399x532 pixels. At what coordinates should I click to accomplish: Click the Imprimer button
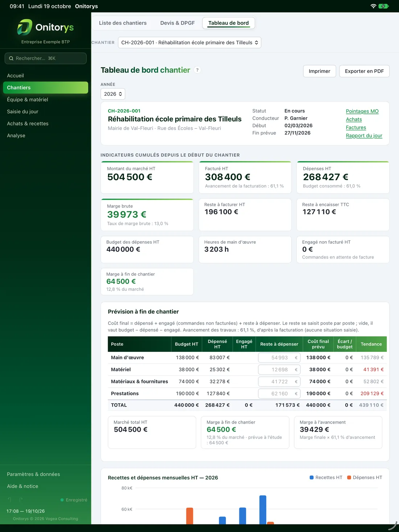click(320, 71)
